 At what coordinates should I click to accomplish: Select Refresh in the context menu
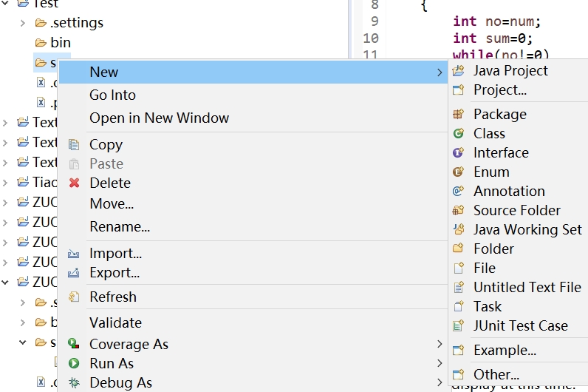tap(113, 297)
